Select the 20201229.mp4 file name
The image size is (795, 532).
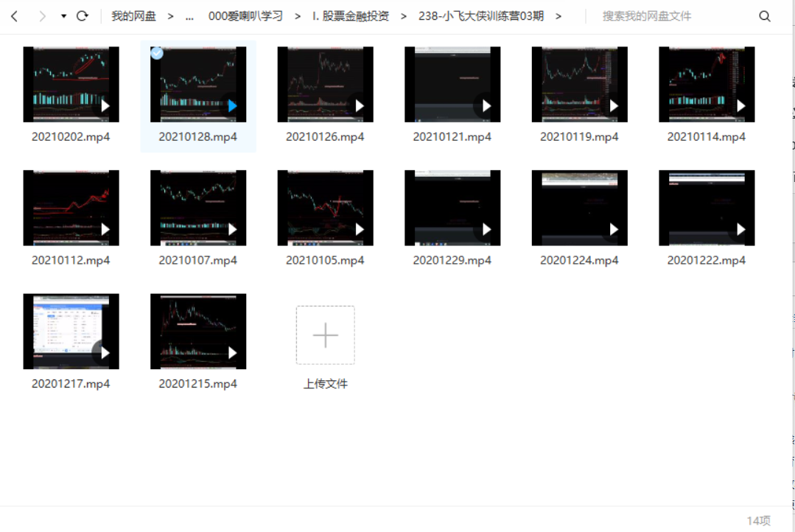click(453, 260)
